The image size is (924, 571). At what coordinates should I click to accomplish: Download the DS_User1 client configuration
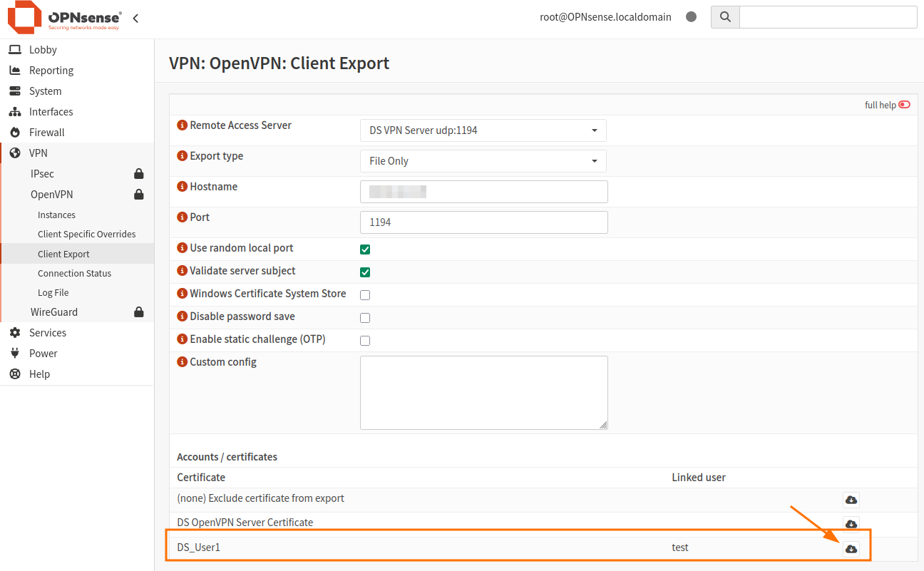tap(851, 547)
